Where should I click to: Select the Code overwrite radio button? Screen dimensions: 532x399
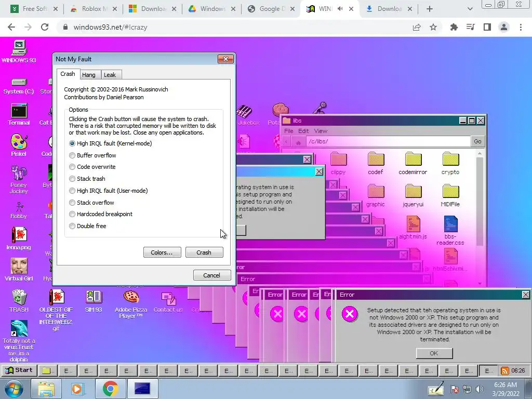72,167
